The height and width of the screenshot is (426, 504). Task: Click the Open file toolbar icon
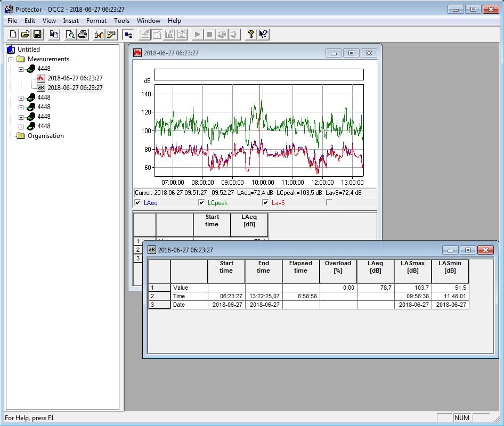26,34
